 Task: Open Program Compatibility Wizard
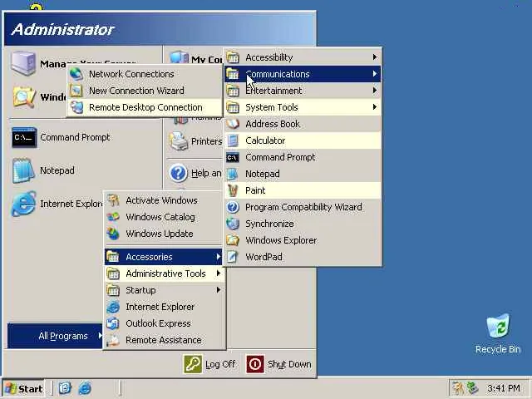303,207
